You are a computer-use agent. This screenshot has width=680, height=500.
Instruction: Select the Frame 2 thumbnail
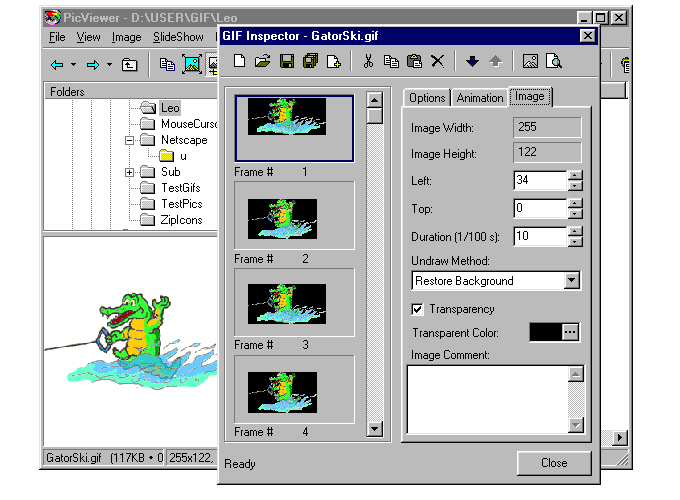click(x=294, y=216)
